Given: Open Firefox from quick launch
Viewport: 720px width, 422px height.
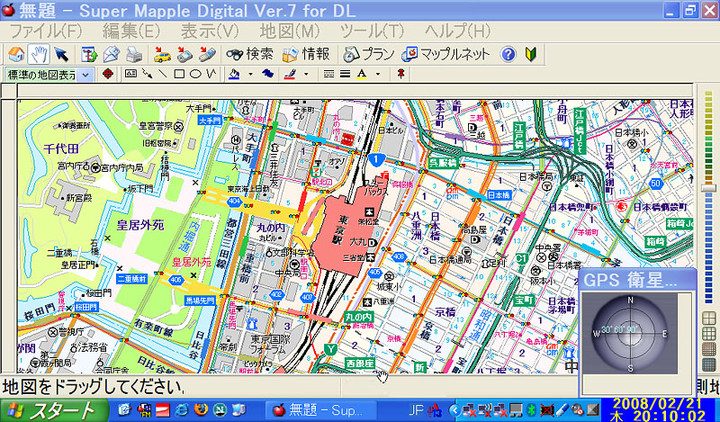Looking at the screenshot, I should click(201, 410).
